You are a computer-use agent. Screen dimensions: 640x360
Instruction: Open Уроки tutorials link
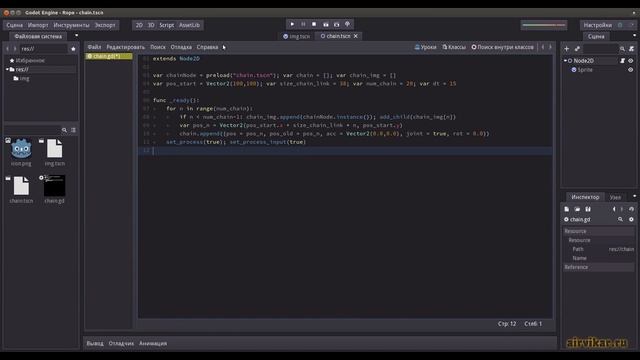coord(425,47)
